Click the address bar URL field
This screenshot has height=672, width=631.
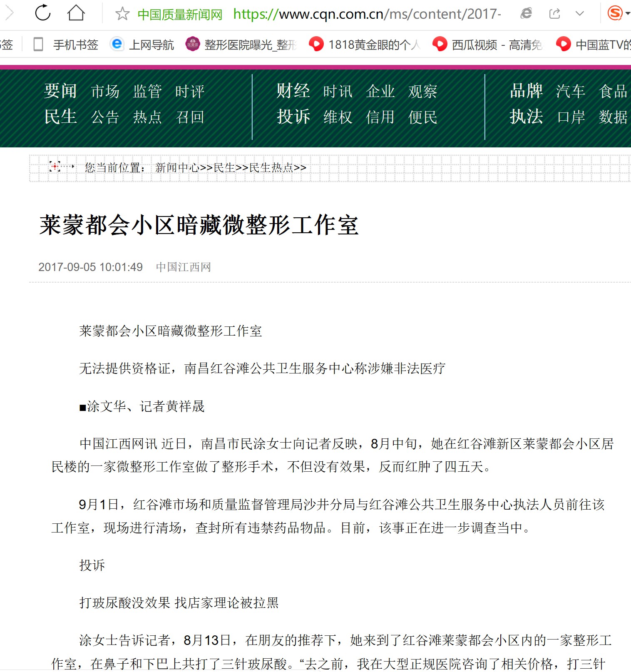[366, 14]
